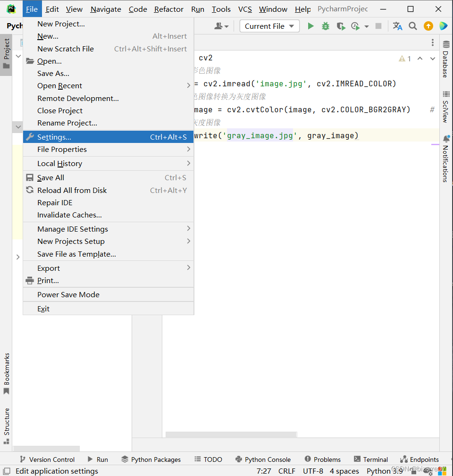Image resolution: width=453 pixels, height=476 pixels.
Task: Click the tool window quick access icon
Action: [7, 471]
